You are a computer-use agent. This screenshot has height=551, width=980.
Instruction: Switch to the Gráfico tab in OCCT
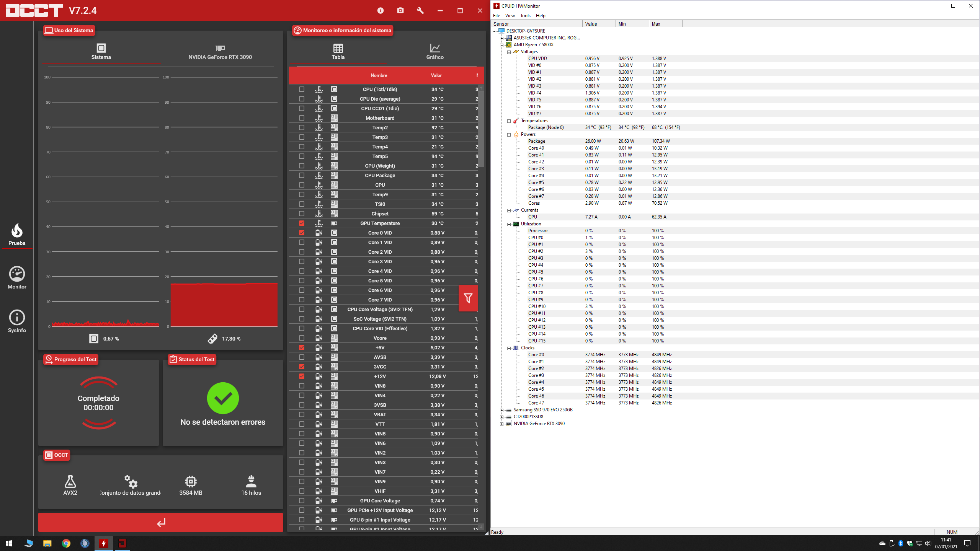pos(435,52)
